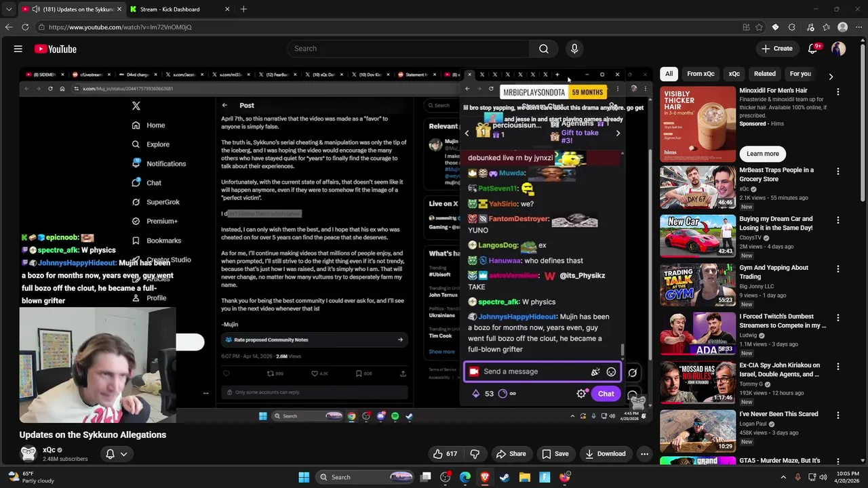
Task: Open options for Ex-CIA Spy John Kiriakou video
Action: [838, 367]
